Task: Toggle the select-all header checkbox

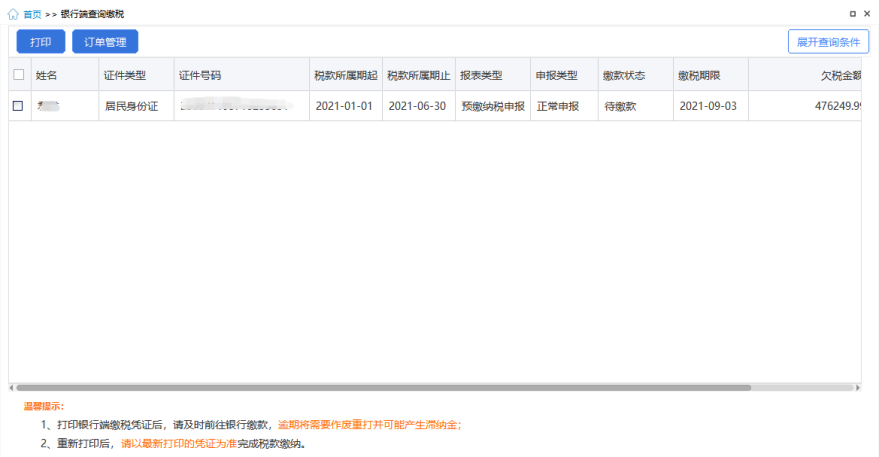Action: (x=18, y=75)
